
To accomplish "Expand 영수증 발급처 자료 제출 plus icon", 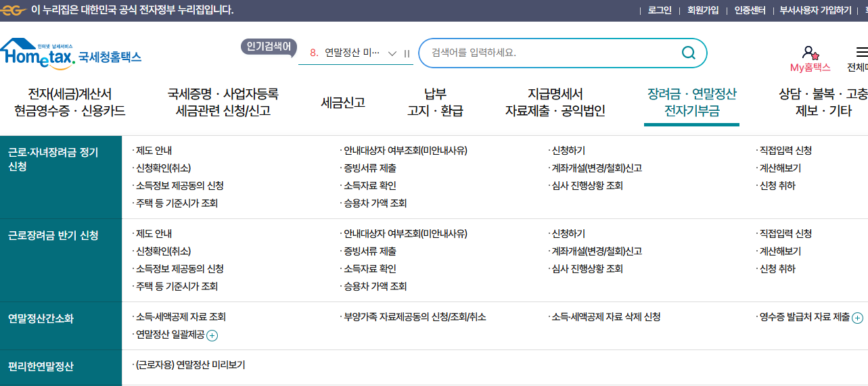I will 857,318.
